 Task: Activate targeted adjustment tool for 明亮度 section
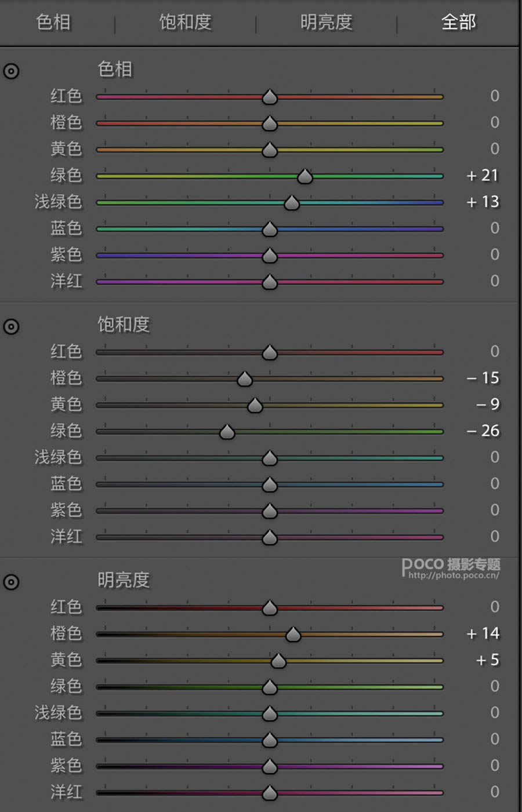point(11,582)
